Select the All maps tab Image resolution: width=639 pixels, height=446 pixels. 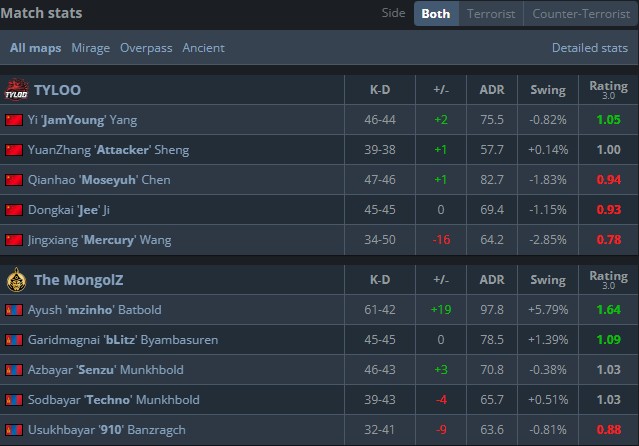pos(36,48)
